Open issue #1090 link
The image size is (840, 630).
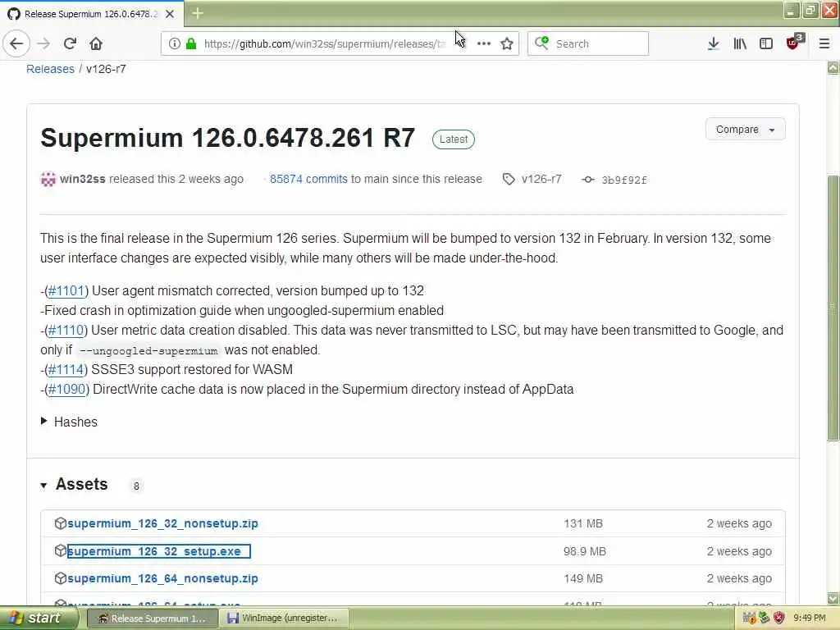(x=67, y=390)
